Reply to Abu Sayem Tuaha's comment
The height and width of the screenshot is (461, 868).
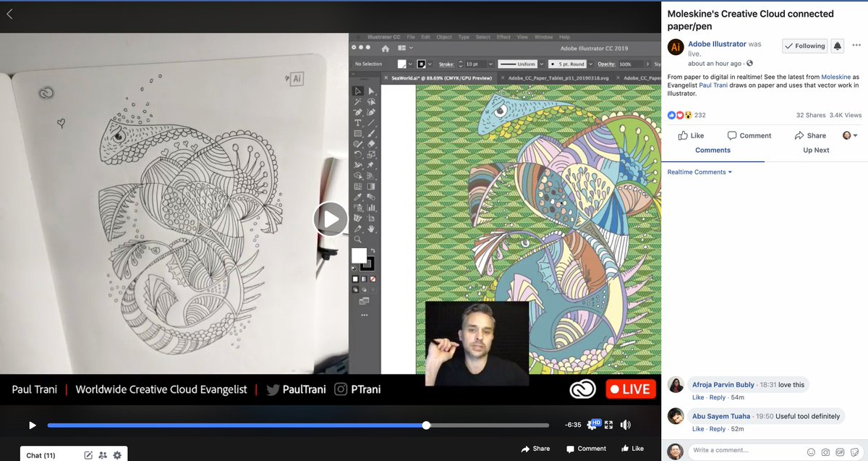point(717,429)
